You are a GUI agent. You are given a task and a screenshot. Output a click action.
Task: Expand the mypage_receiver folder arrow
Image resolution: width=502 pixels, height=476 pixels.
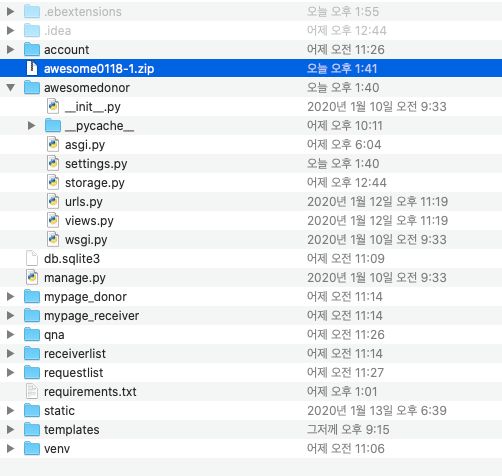[11, 316]
